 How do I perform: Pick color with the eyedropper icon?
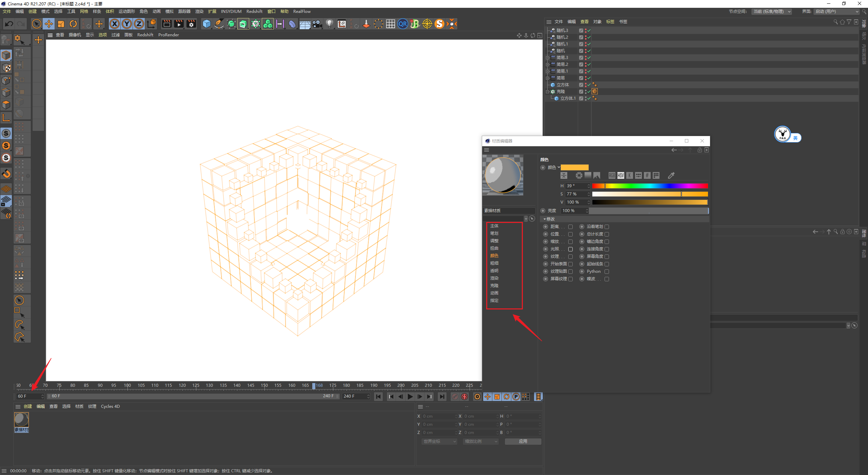671,175
